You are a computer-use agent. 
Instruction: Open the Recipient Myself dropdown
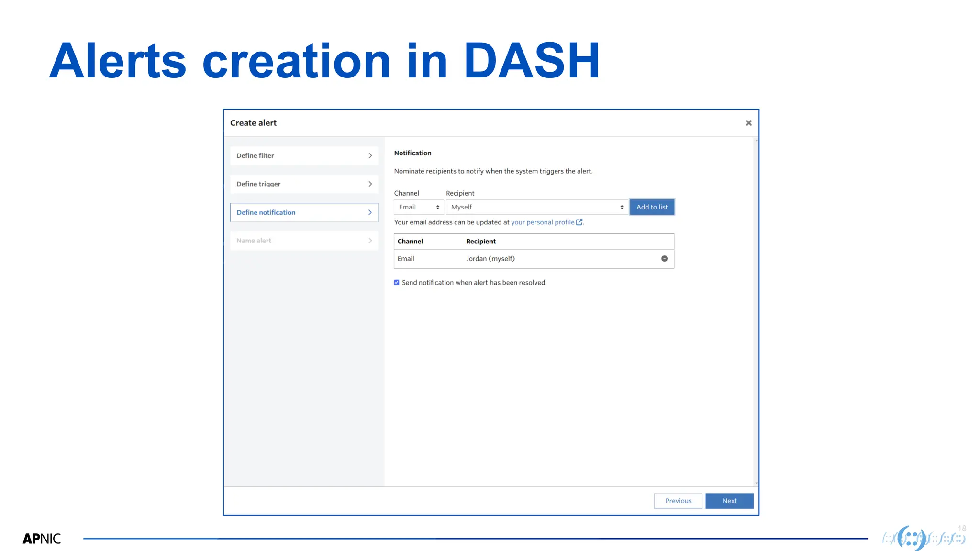click(x=536, y=207)
